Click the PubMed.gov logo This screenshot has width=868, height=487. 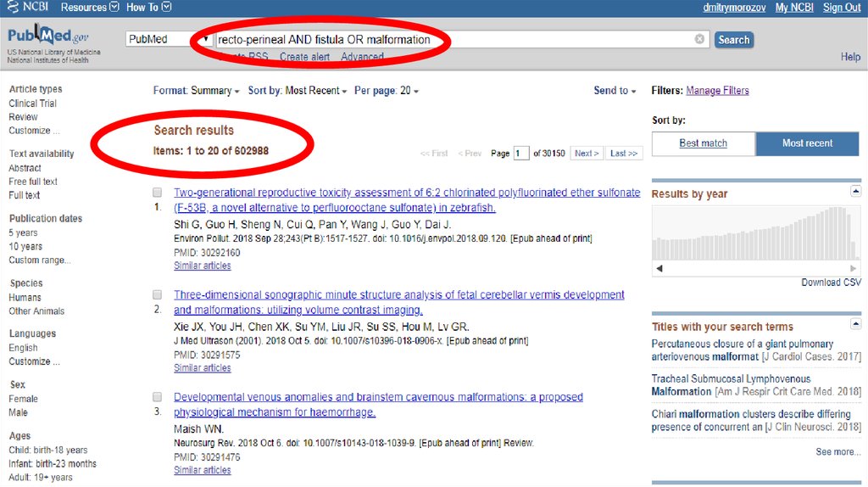tap(47, 38)
